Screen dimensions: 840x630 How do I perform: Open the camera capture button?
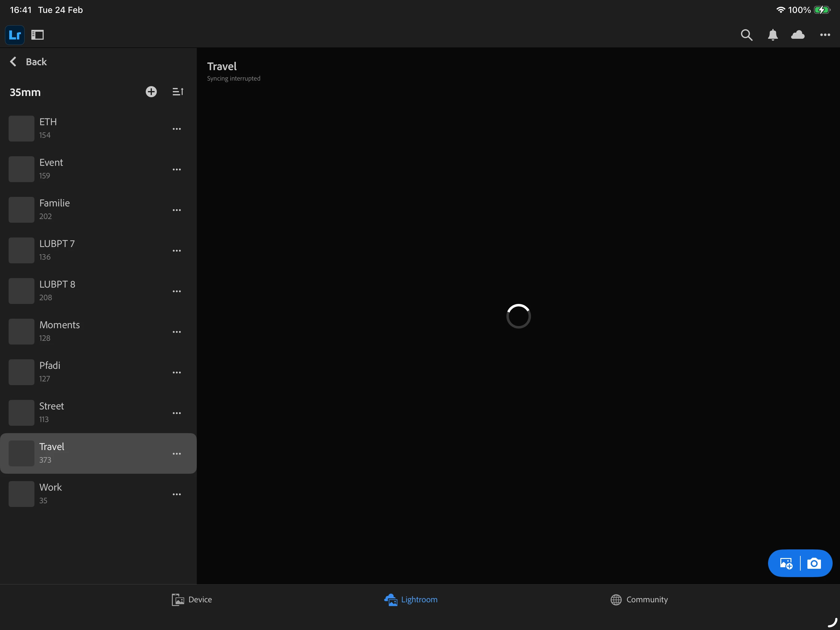pos(814,563)
